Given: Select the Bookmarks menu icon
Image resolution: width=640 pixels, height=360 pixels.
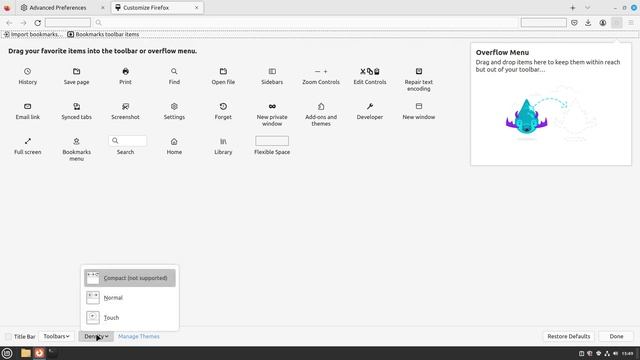Looking at the screenshot, I should click(x=76, y=141).
